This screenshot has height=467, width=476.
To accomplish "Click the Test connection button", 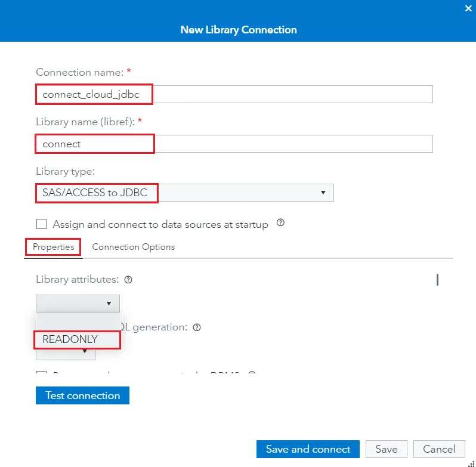I will (82, 395).
